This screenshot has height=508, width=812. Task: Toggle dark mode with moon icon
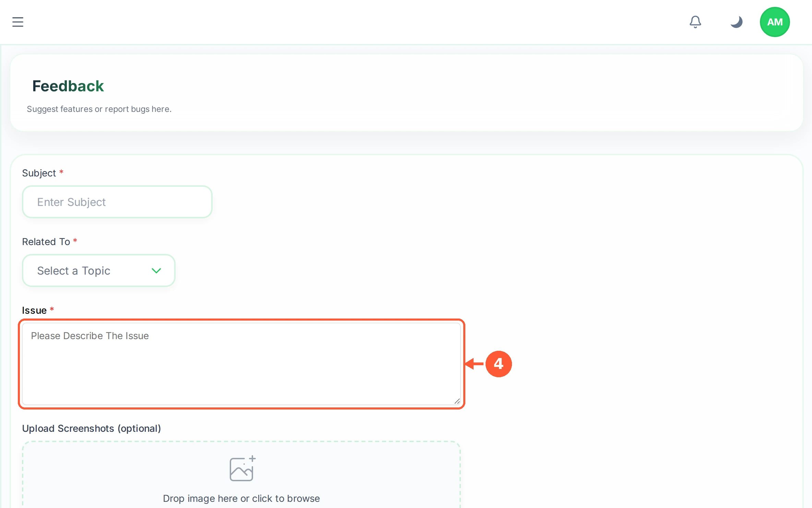pos(736,22)
